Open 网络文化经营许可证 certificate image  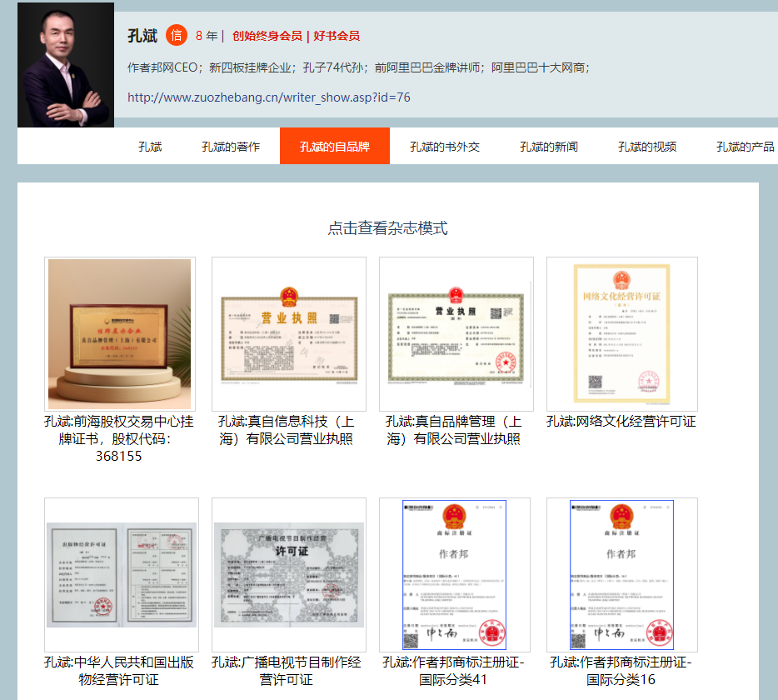(x=621, y=333)
